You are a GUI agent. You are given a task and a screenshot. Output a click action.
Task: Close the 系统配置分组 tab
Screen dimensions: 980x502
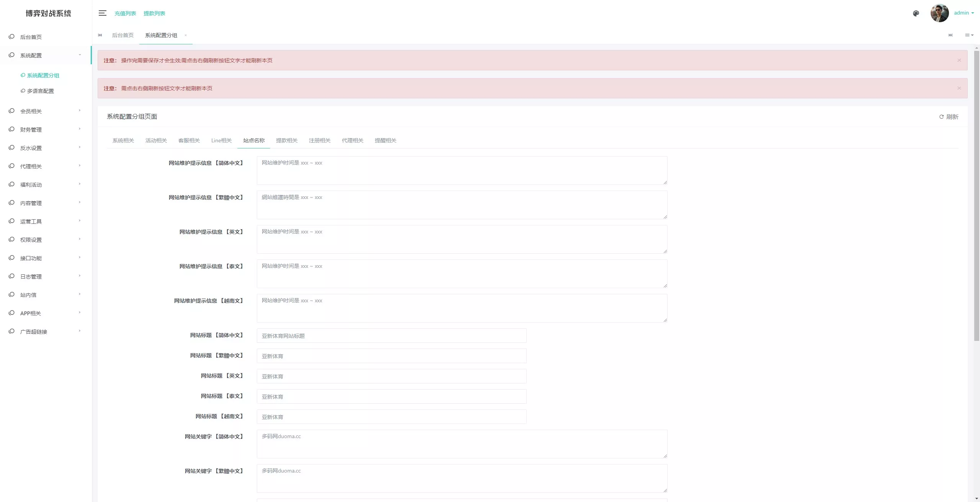[x=186, y=35]
